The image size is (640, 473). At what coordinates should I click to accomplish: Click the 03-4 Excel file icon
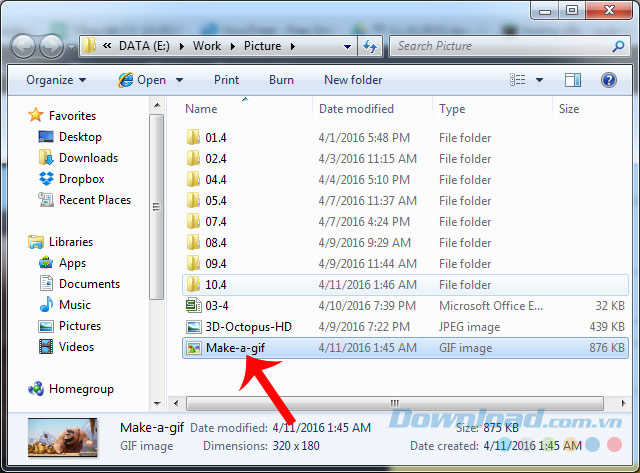(x=193, y=305)
